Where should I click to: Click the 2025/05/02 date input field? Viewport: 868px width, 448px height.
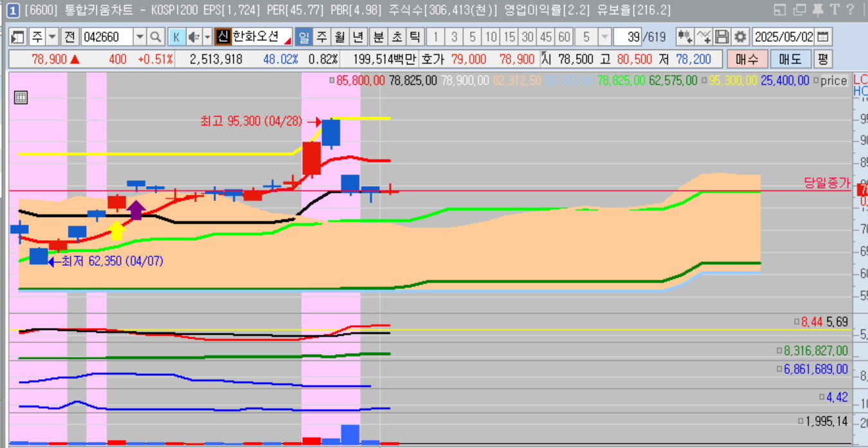pos(784,37)
